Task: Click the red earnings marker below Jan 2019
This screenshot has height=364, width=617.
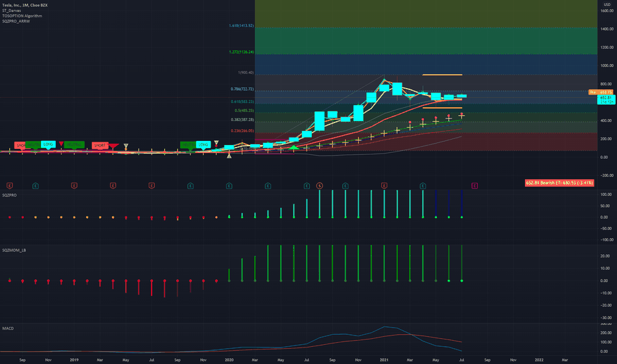Action: click(74, 186)
